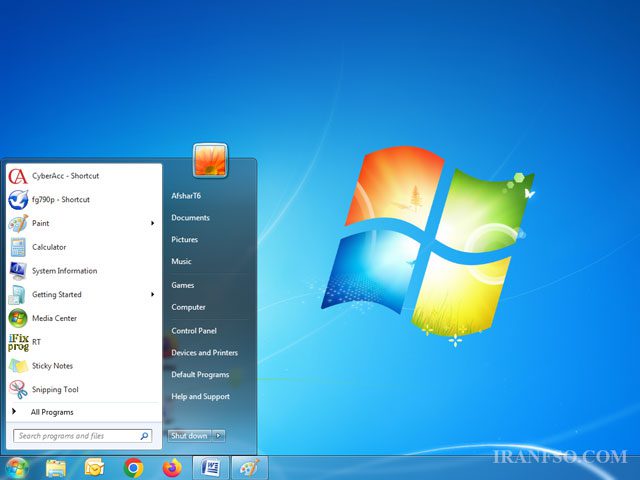Click the Windows Start orb
Image resolution: width=640 pixels, height=480 pixels.
pyautogui.click(x=17, y=468)
